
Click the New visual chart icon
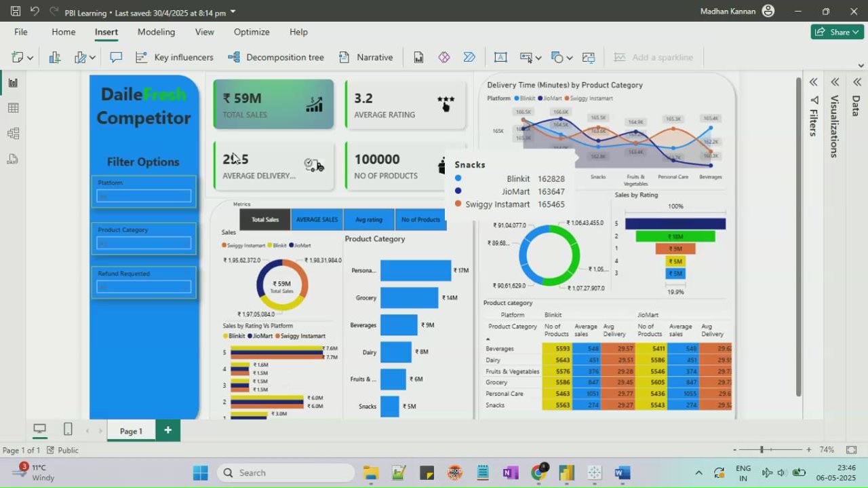[55, 58]
